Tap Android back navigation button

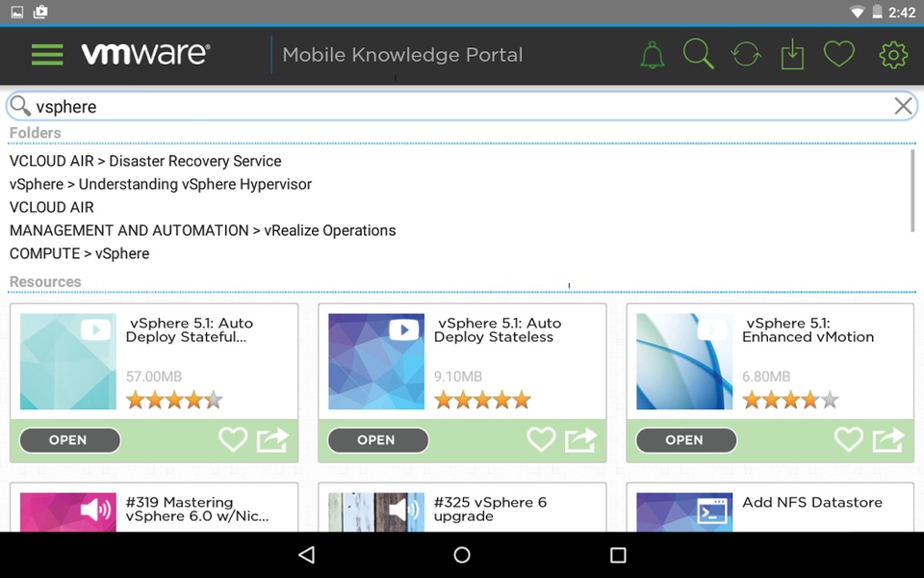[306, 555]
